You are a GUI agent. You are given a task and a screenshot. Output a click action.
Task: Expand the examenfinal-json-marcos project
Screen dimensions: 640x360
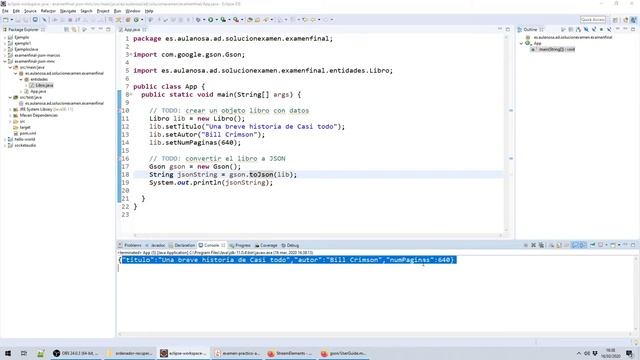pos(5,55)
